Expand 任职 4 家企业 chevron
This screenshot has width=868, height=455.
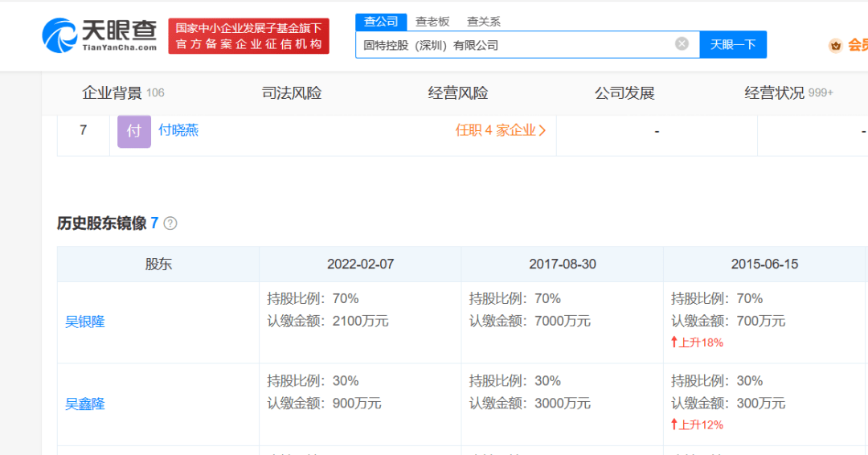click(542, 130)
